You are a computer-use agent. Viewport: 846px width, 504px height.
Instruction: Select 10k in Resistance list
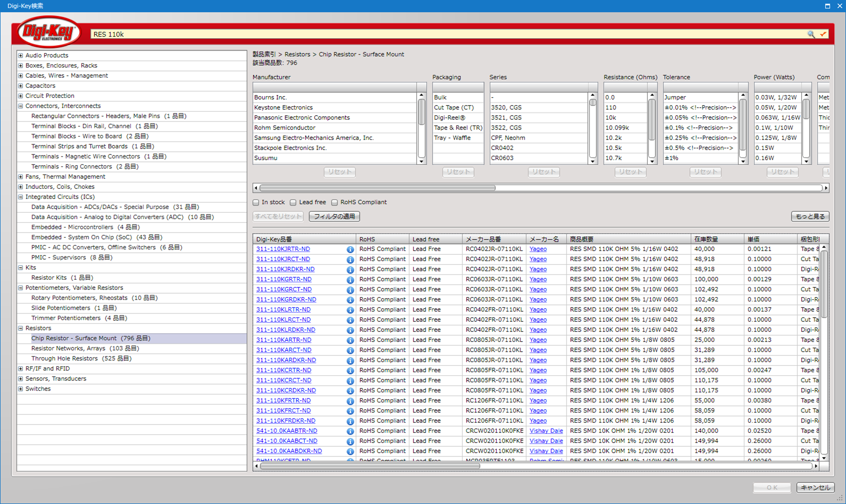click(x=625, y=118)
